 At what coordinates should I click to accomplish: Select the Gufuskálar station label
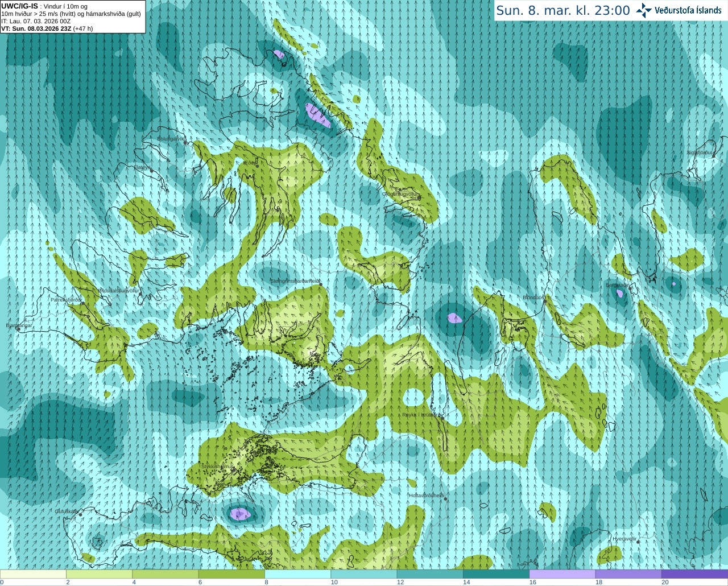pos(66,511)
